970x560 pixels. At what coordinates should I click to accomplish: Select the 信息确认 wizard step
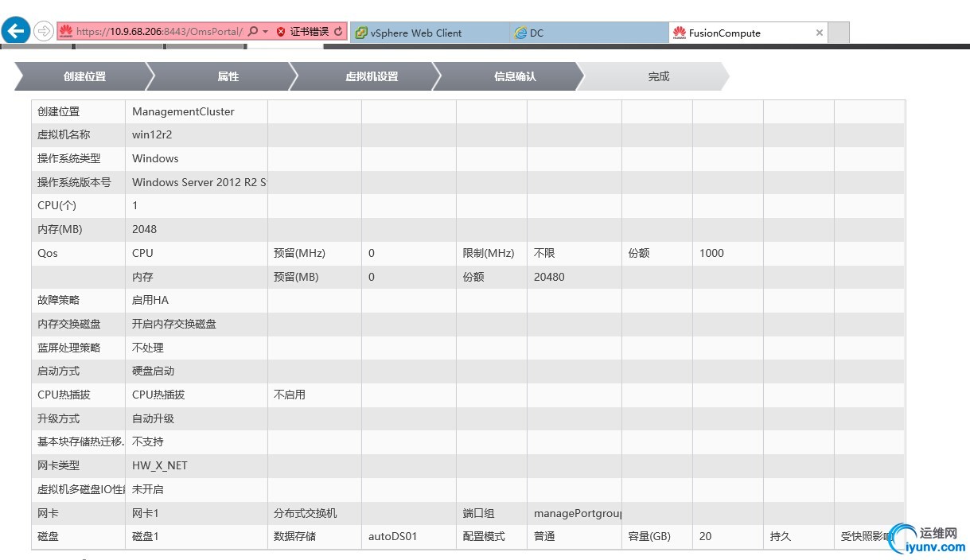tap(514, 76)
